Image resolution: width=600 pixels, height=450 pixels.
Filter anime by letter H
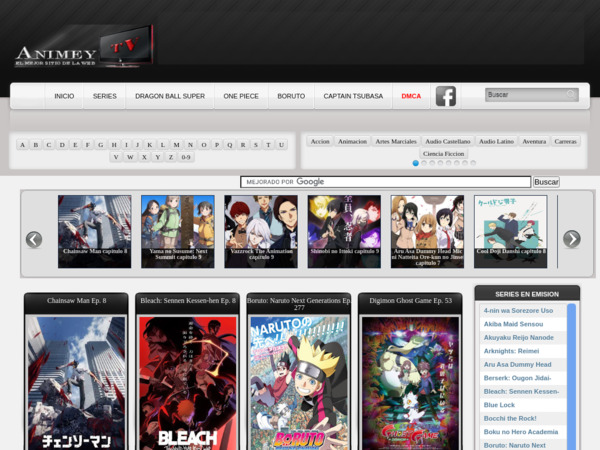[x=114, y=145]
